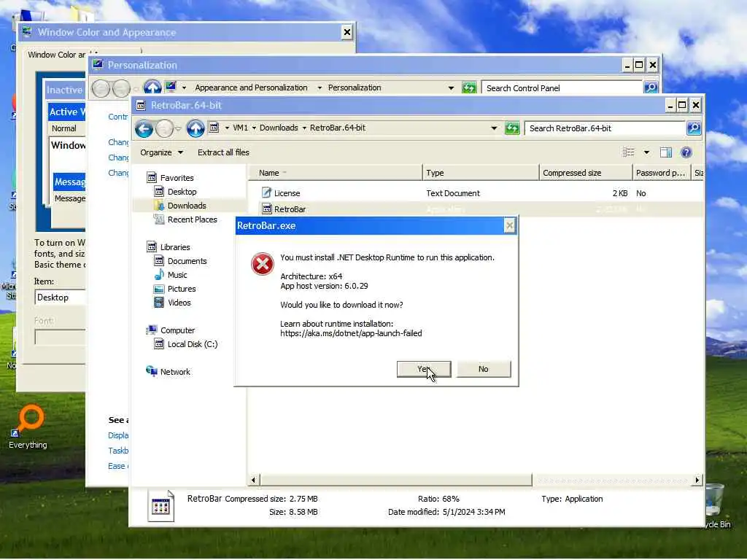Select Recent Places in navigation pane
This screenshot has width=747, height=560.
click(192, 219)
